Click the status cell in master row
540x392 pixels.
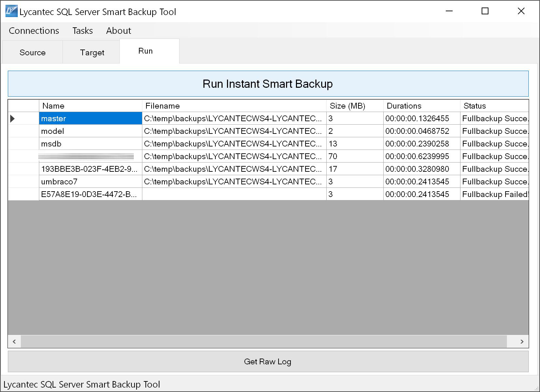(x=494, y=118)
